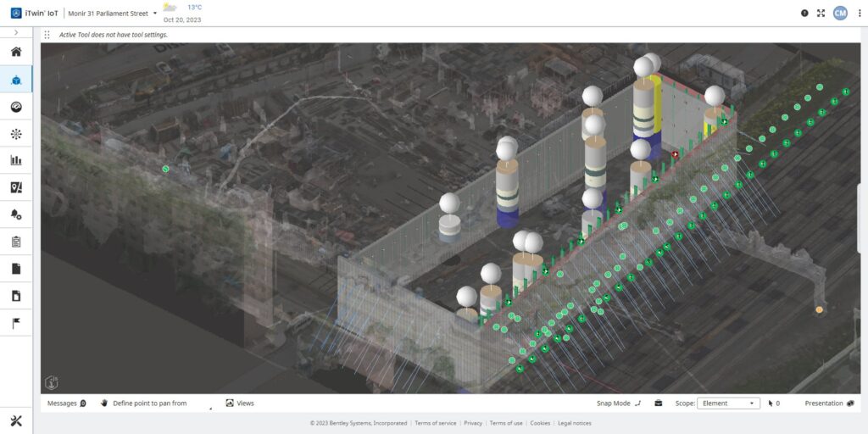The width and height of the screenshot is (868, 434).
Task: Select the 3D model cube icon
Action: click(16, 80)
